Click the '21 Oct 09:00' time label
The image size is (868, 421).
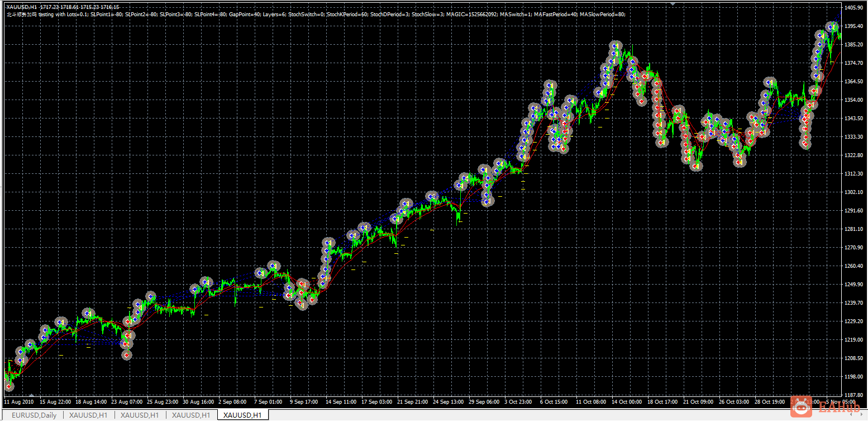coord(699,401)
